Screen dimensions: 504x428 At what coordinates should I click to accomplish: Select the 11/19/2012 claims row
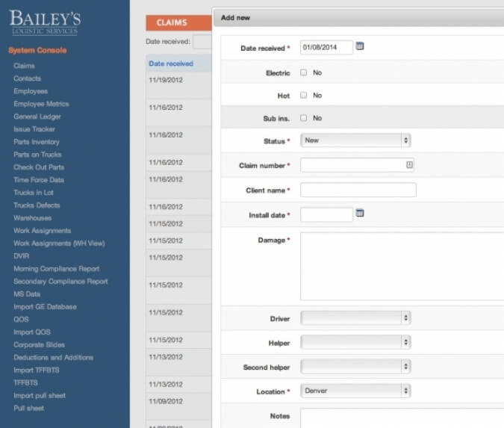[x=178, y=85]
